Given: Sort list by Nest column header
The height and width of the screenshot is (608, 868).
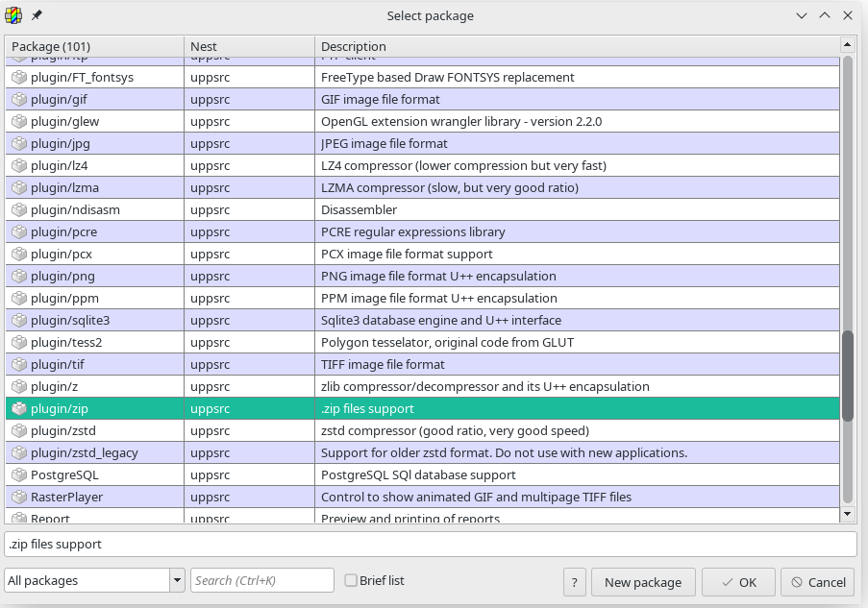Looking at the screenshot, I should pos(248,46).
